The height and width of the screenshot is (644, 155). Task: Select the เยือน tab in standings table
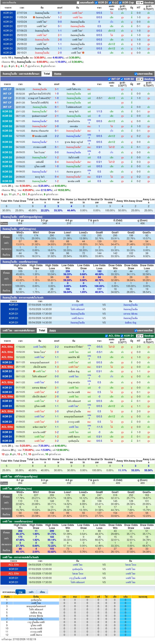[x=42, y=592]
